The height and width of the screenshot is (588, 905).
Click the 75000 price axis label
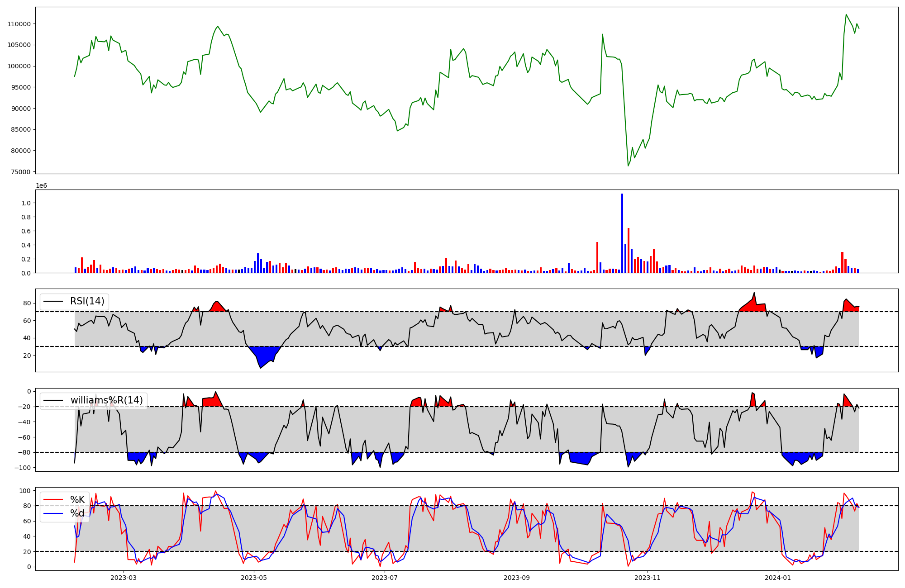20,172
